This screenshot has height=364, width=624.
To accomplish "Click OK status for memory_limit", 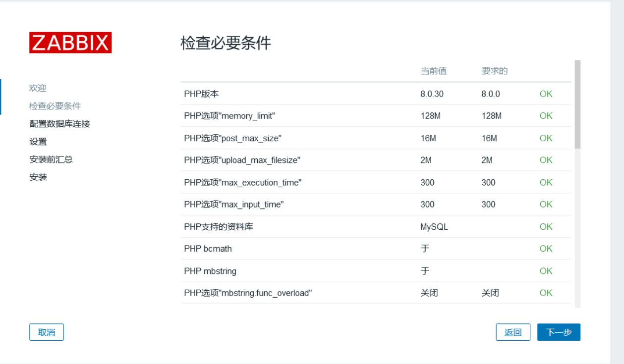I will (546, 116).
